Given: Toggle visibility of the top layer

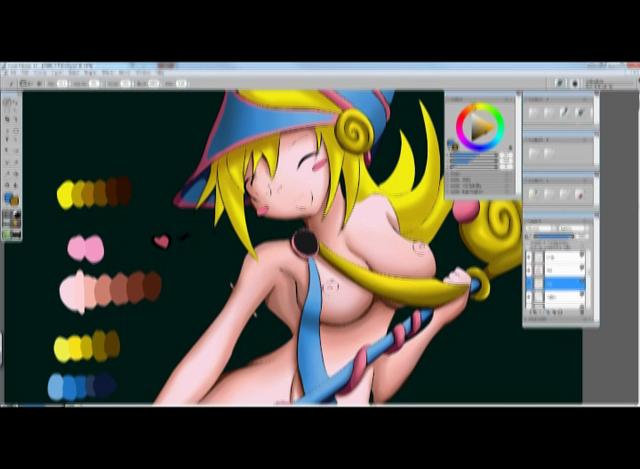Looking at the screenshot, I should (529, 257).
